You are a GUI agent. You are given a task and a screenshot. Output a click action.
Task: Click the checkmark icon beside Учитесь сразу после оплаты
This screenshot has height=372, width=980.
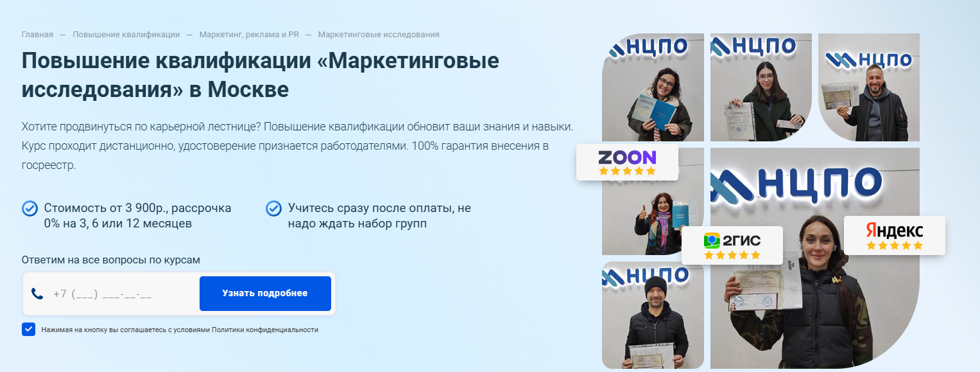[274, 208]
